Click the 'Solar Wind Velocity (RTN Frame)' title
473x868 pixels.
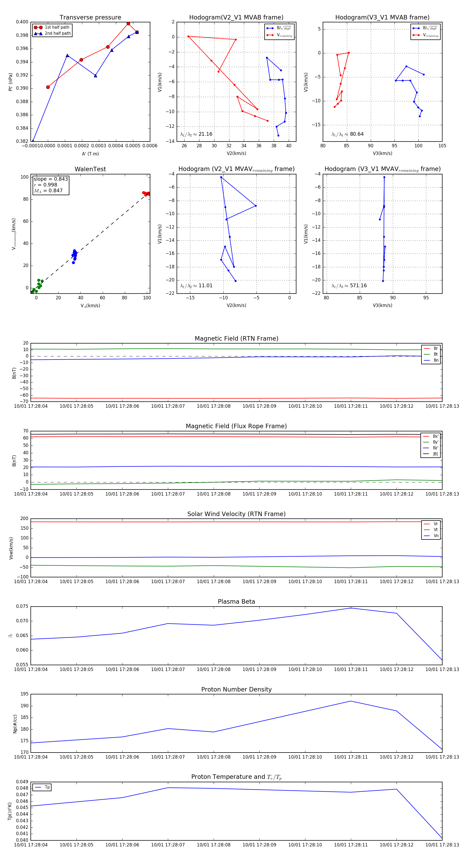point(236,514)
